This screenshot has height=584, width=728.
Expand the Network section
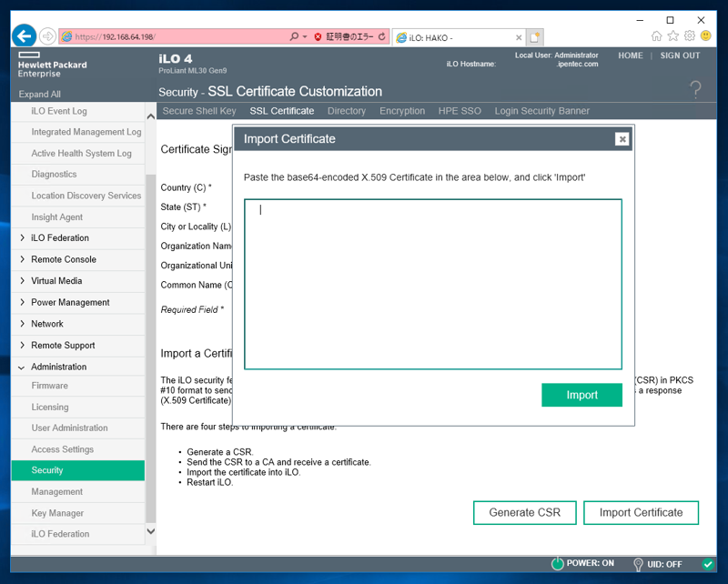pyautogui.click(x=22, y=324)
